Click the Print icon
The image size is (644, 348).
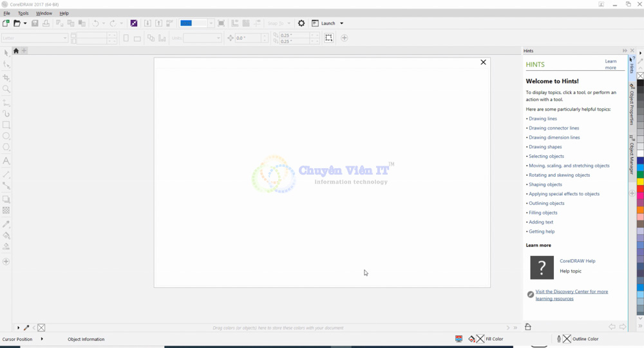46,23
